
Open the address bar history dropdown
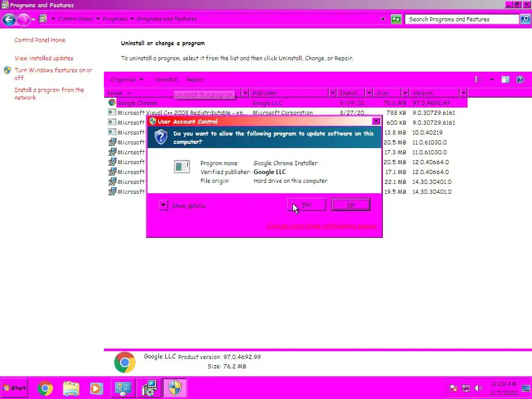pos(383,19)
